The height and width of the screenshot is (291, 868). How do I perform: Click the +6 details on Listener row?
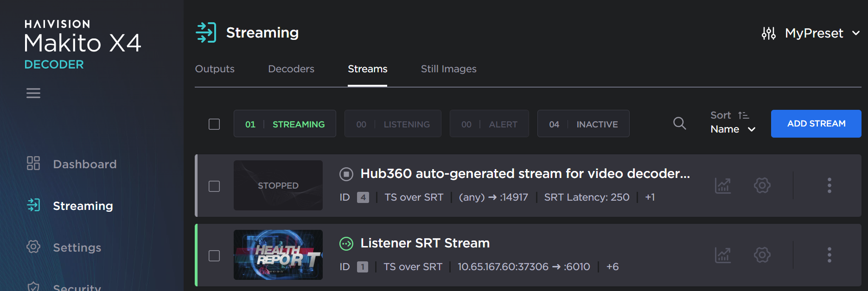click(613, 267)
